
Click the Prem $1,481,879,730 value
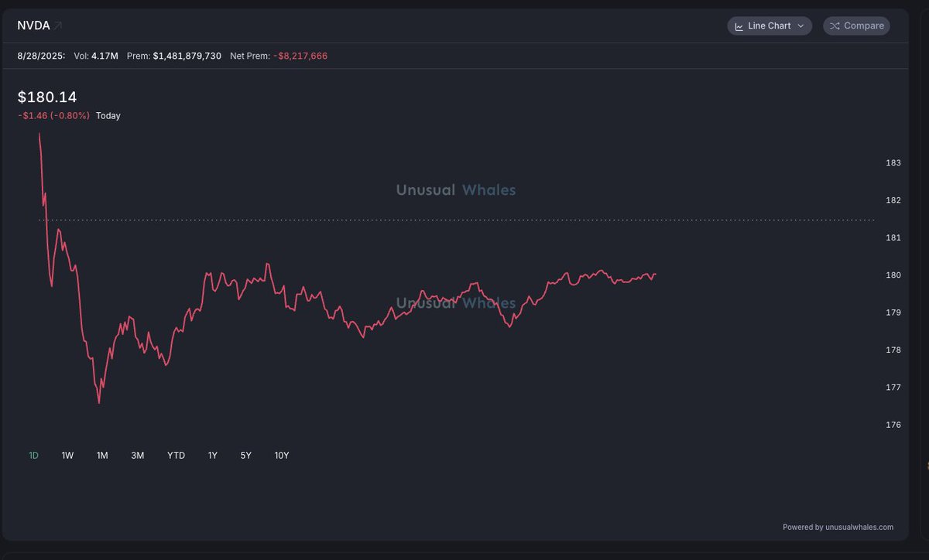click(187, 56)
